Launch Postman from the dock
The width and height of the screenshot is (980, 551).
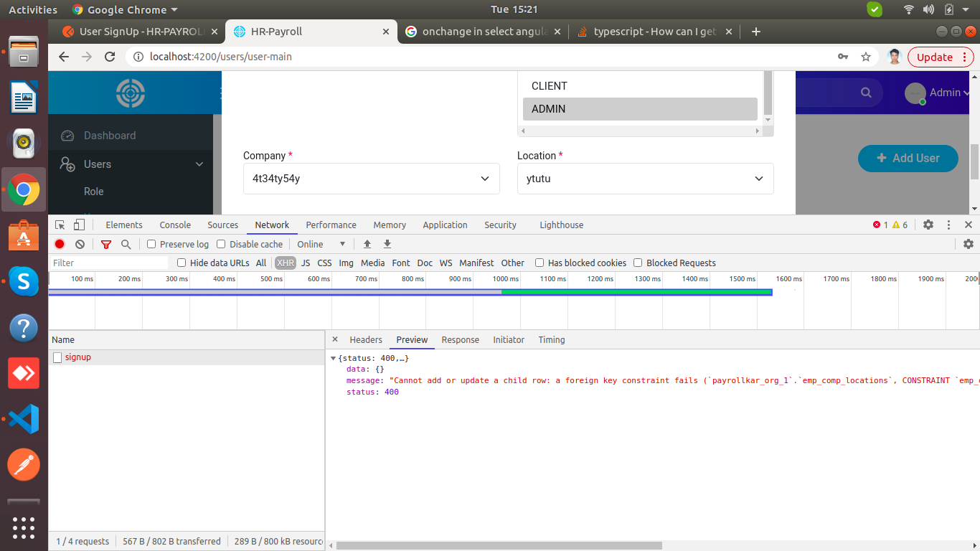click(x=24, y=465)
